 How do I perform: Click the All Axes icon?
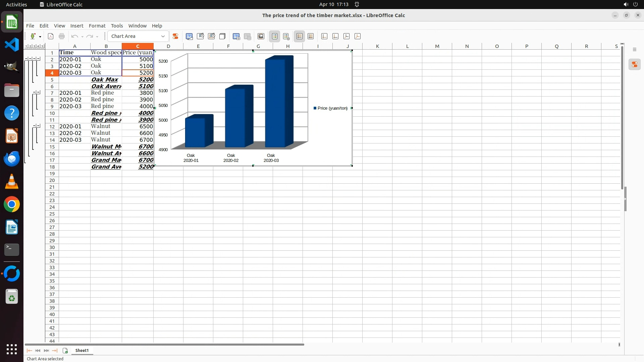358,36
